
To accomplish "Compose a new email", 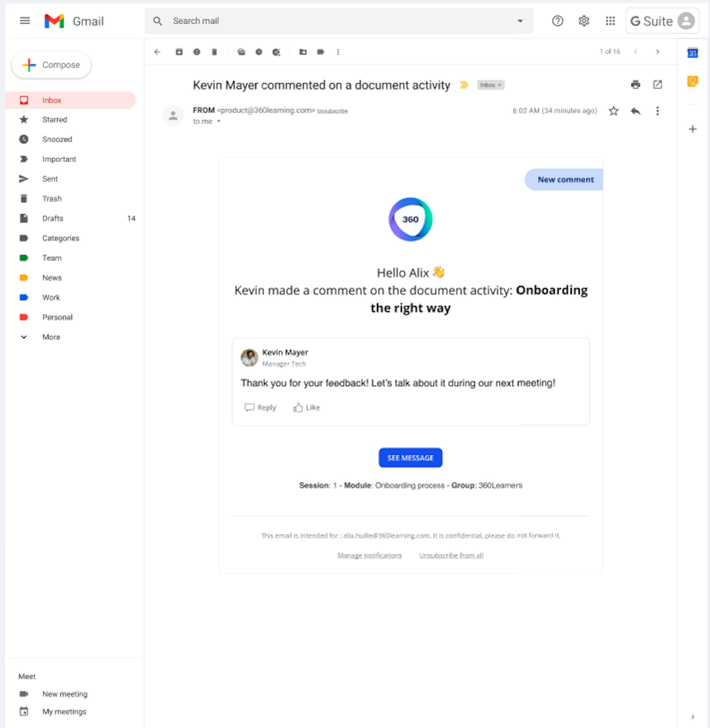I will (51, 65).
